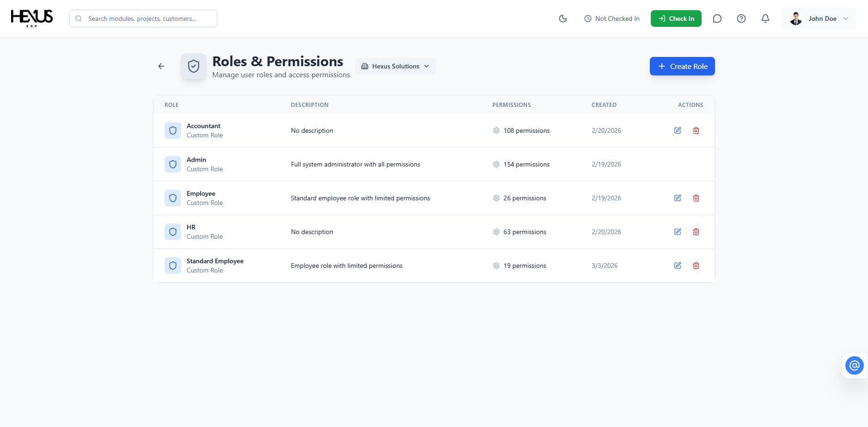Image resolution: width=868 pixels, height=427 pixels.
Task: Select the Standard Employee role name
Action: click(215, 261)
